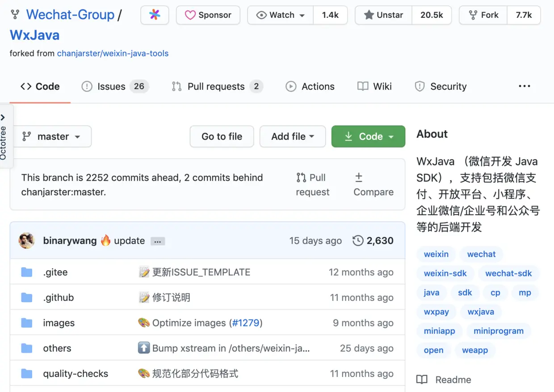
Task: Open the Add file dropdown
Action: (x=293, y=136)
